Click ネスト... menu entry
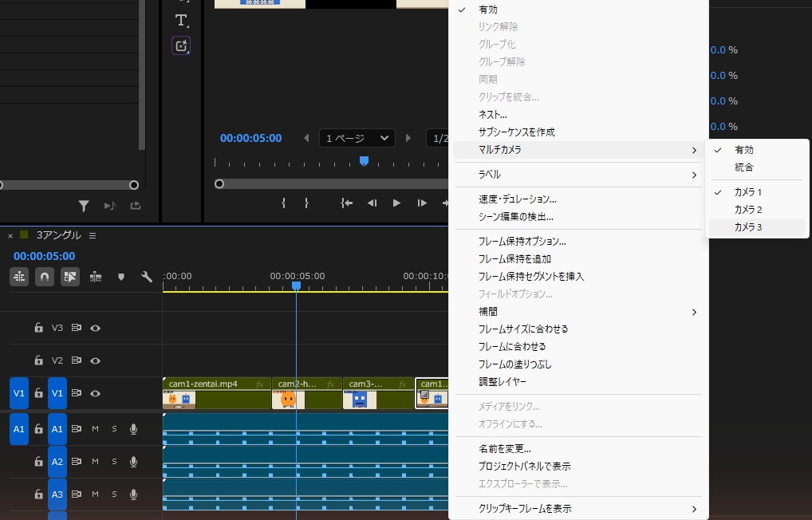The image size is (812, 520). 578,115
